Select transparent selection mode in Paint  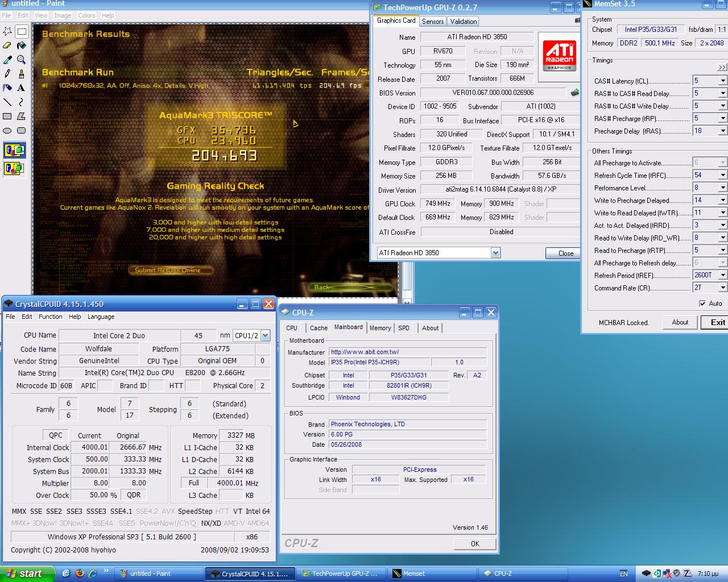pos(14,168)
